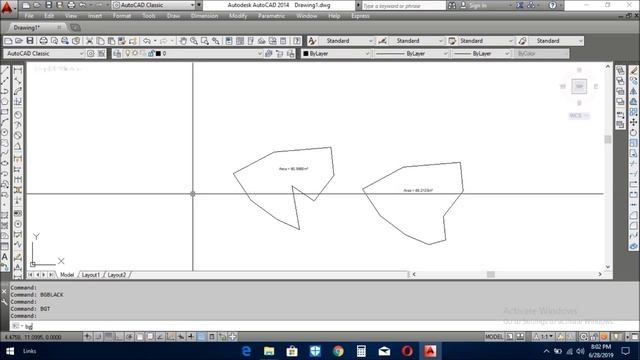Expand the AutoCAD Classic workspace dropdown in title bar

pos(192,5)
